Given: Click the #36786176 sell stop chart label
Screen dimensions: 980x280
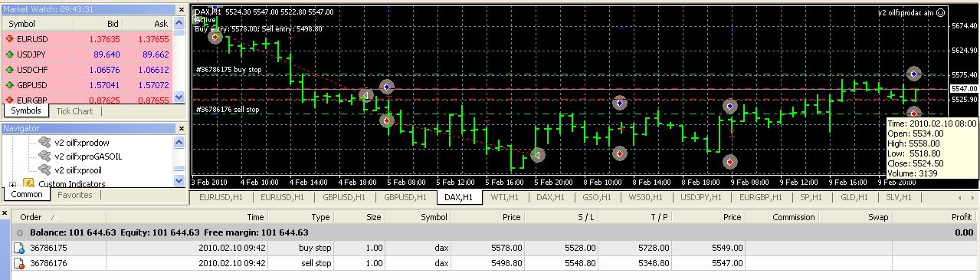Looking at the screenshot, I should [228, 110].
